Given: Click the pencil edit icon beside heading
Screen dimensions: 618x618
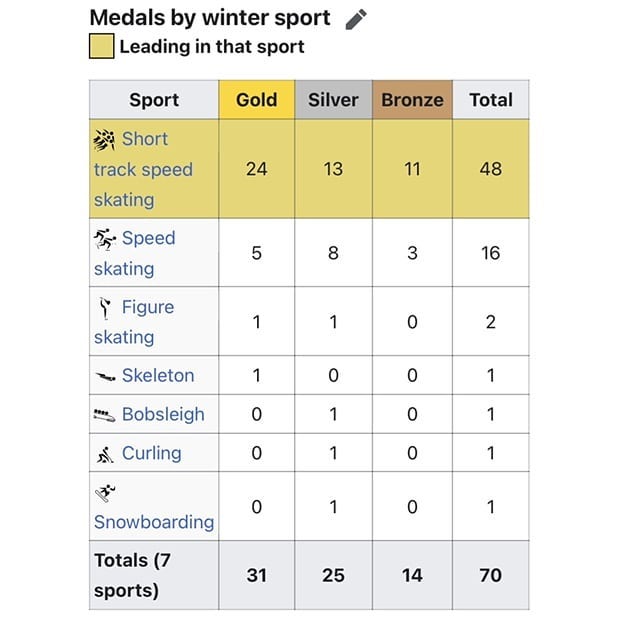Looking at the screenshot, I should [x=356, y=19].
